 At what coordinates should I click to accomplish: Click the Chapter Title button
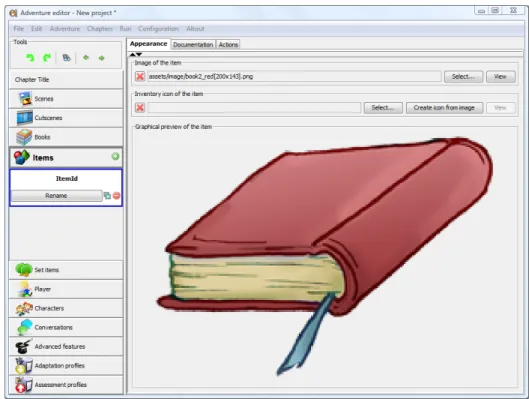tap(66, 80)
